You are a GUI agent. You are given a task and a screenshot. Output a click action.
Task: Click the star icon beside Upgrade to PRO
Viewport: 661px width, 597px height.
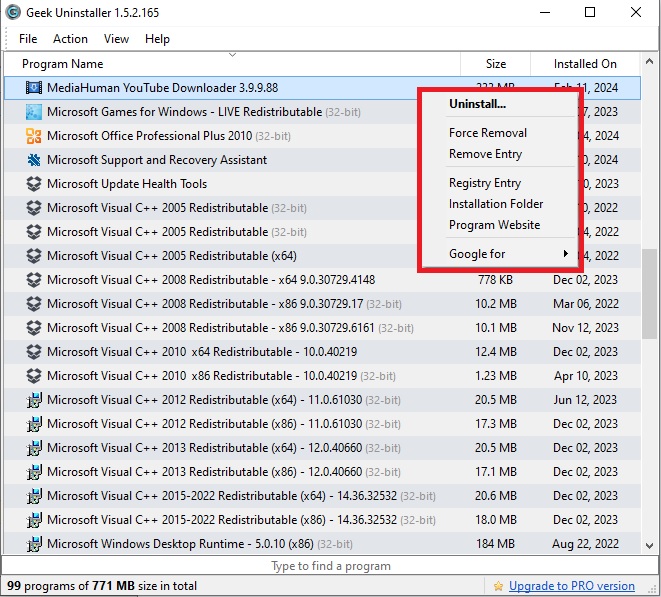tap(497, 586)
